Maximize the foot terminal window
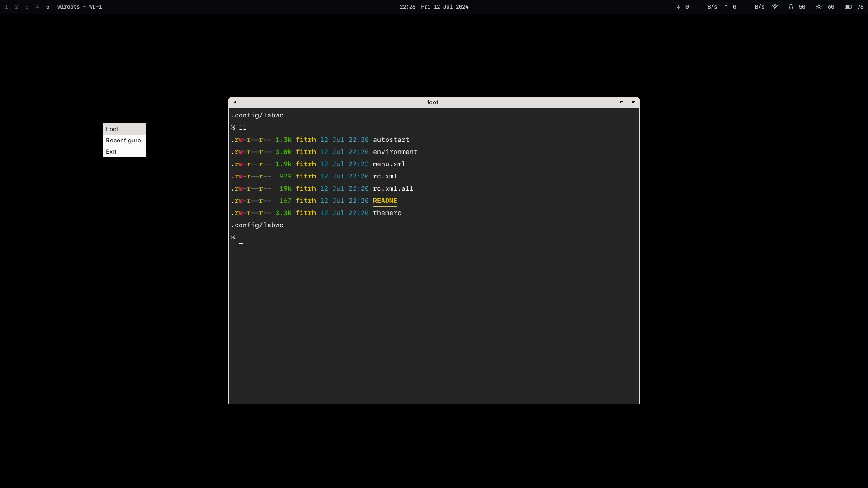Viewport: 868px width, 488px height. [x=622, y=102]
